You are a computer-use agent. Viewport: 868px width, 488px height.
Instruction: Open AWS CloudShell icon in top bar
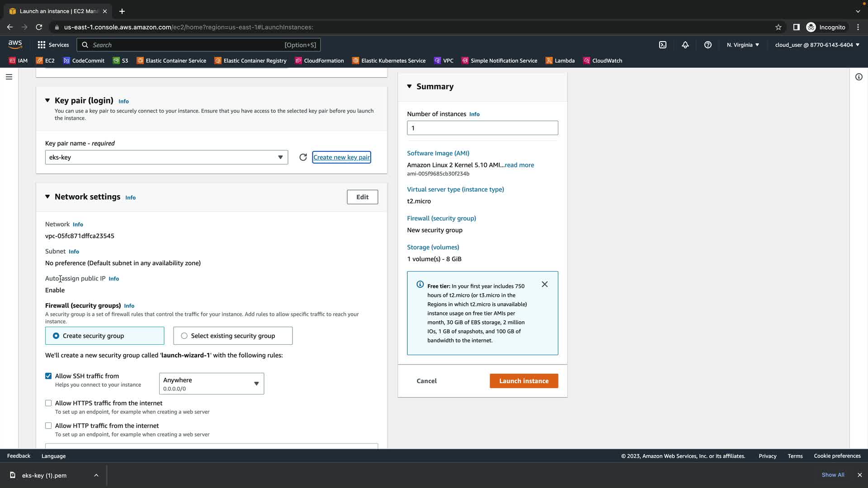[x=663, y=45]
